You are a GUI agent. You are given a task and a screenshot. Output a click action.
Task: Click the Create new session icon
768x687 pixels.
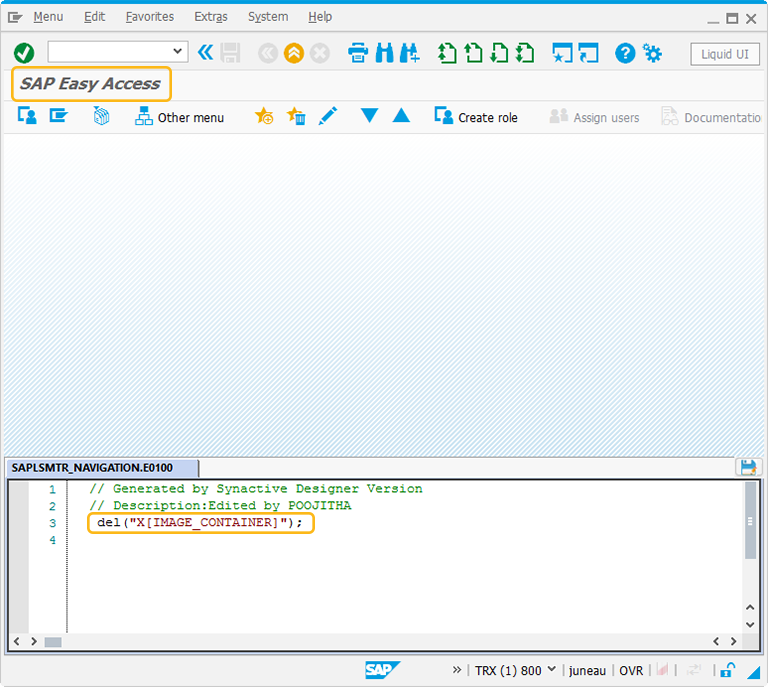tap(562, 53)
